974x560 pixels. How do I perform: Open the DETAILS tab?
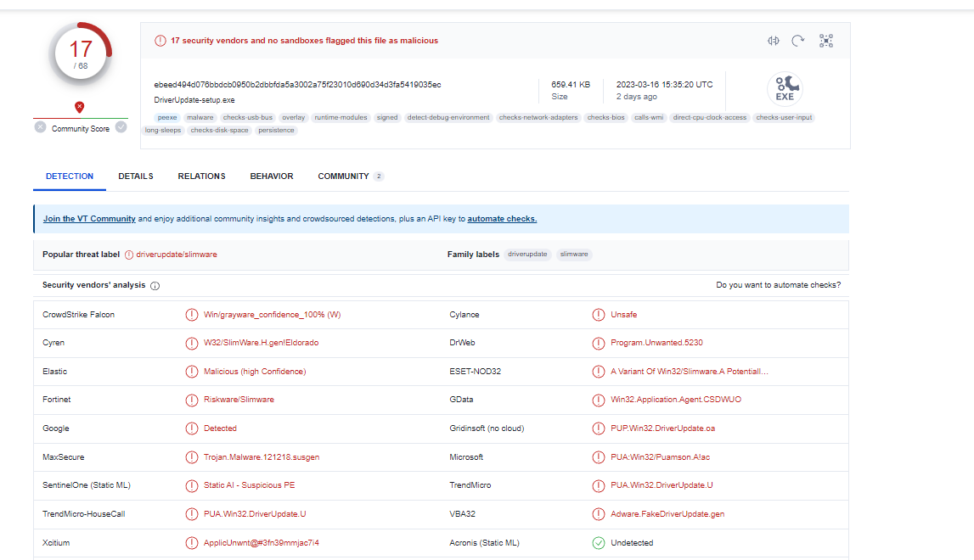(x=135, y=176)
